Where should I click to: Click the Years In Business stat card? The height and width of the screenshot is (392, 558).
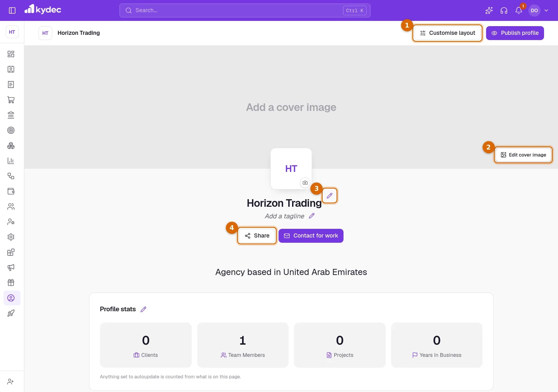[x=437, y=345]
